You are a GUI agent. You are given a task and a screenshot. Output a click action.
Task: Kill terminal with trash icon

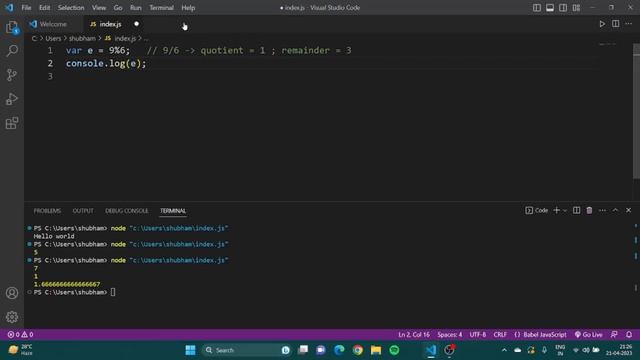coord(589,210)
